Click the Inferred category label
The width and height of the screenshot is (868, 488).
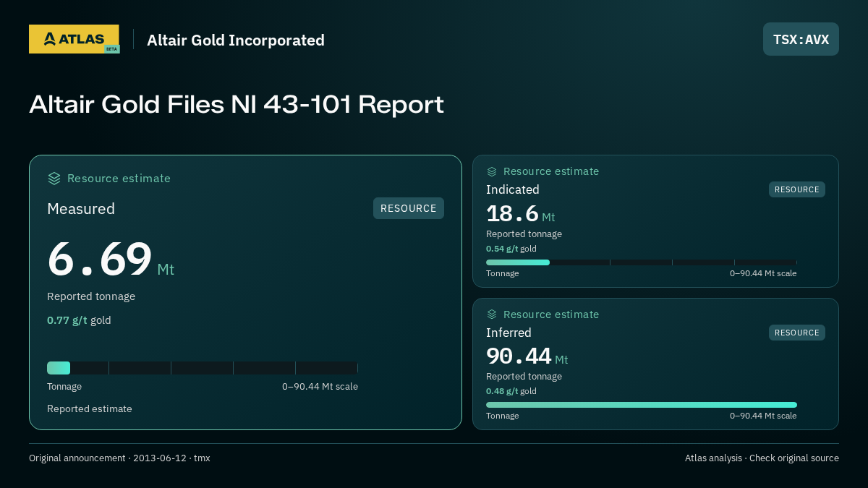(x=509, y=333)
